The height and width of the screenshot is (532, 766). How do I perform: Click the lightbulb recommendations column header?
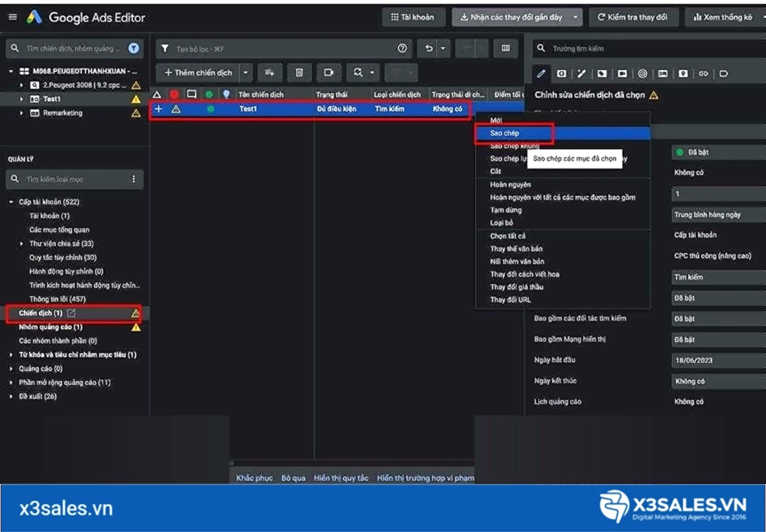click(x=226, y=95)
